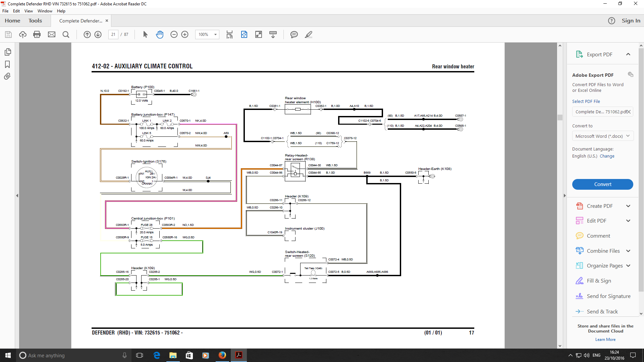The height and width of the screenshot is (362, 644).
Task: Click the page number input field
Action: coord(113,35)
